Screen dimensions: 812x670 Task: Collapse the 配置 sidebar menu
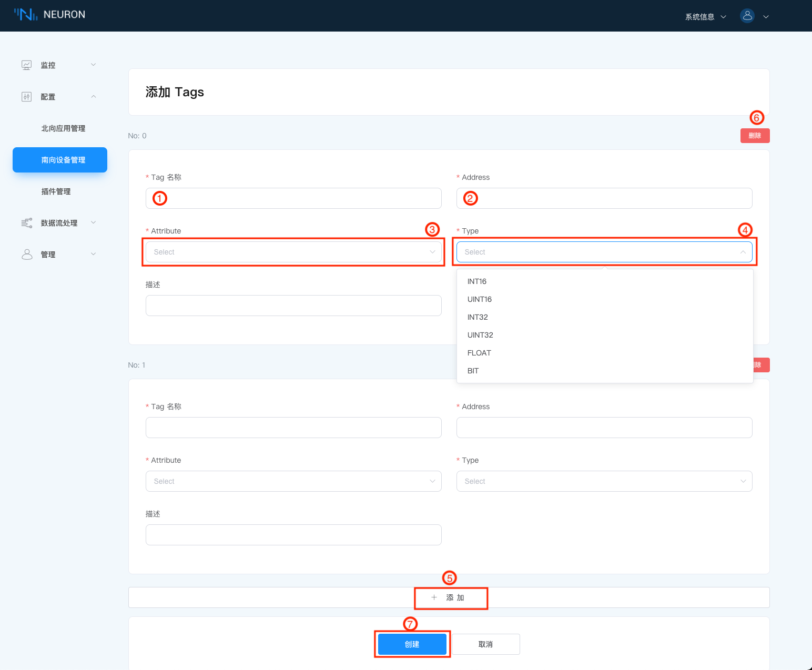94,96
